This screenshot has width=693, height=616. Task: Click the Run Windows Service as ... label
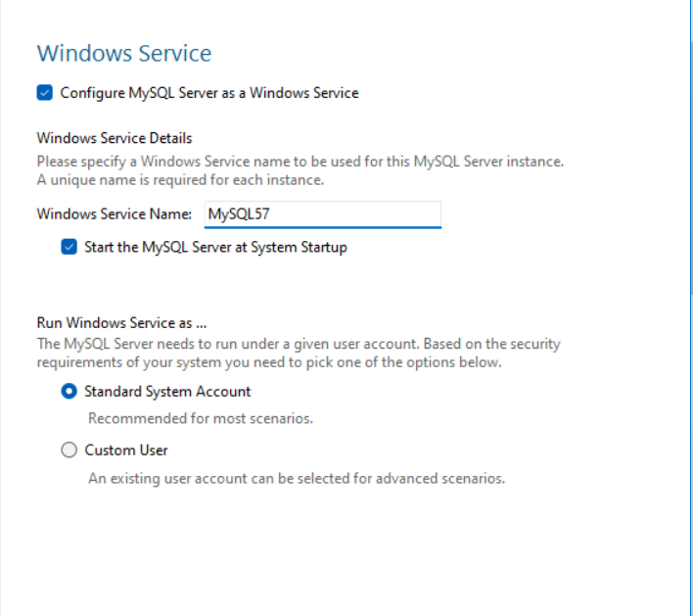(121, 323)
